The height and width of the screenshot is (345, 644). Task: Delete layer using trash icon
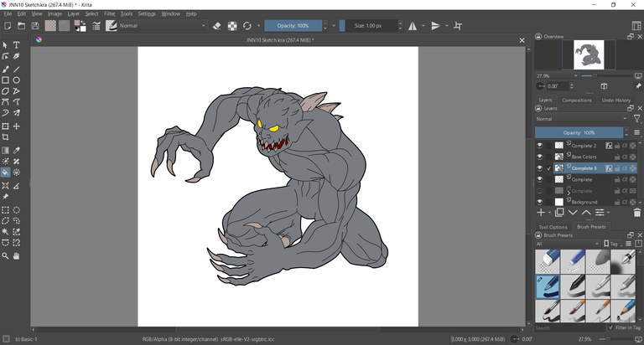(636, 213)
